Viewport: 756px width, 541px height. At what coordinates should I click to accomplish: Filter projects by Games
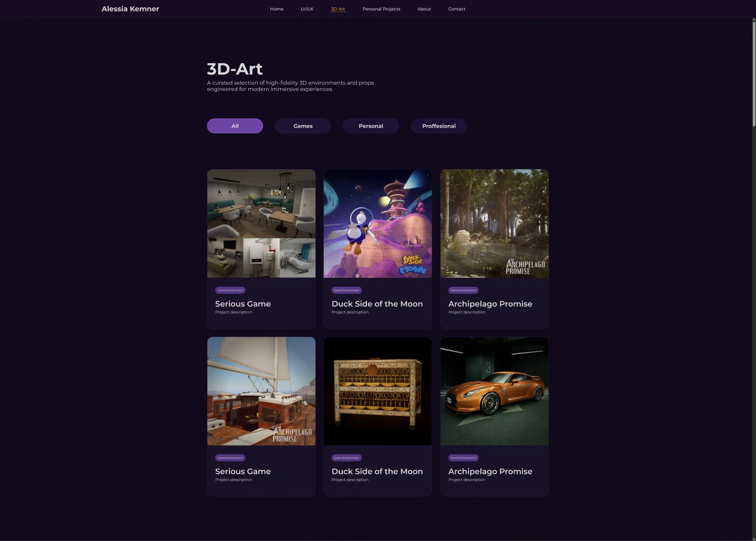(303, 126)
